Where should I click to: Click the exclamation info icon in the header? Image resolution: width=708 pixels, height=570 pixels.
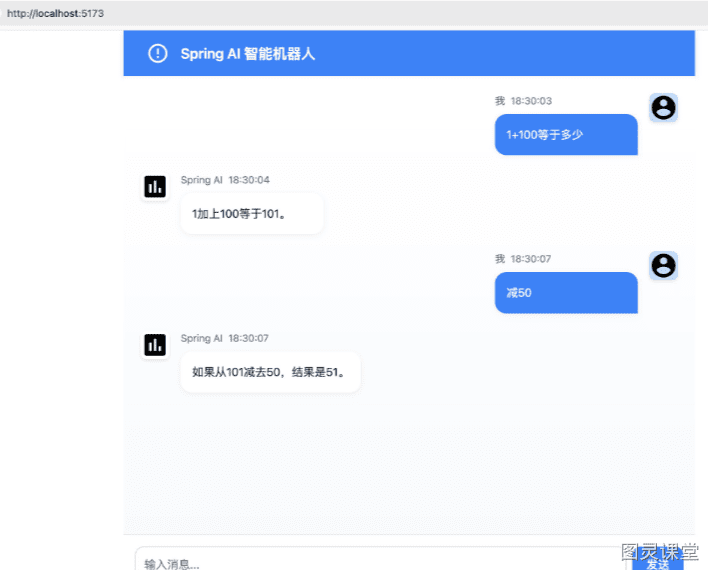158,53
